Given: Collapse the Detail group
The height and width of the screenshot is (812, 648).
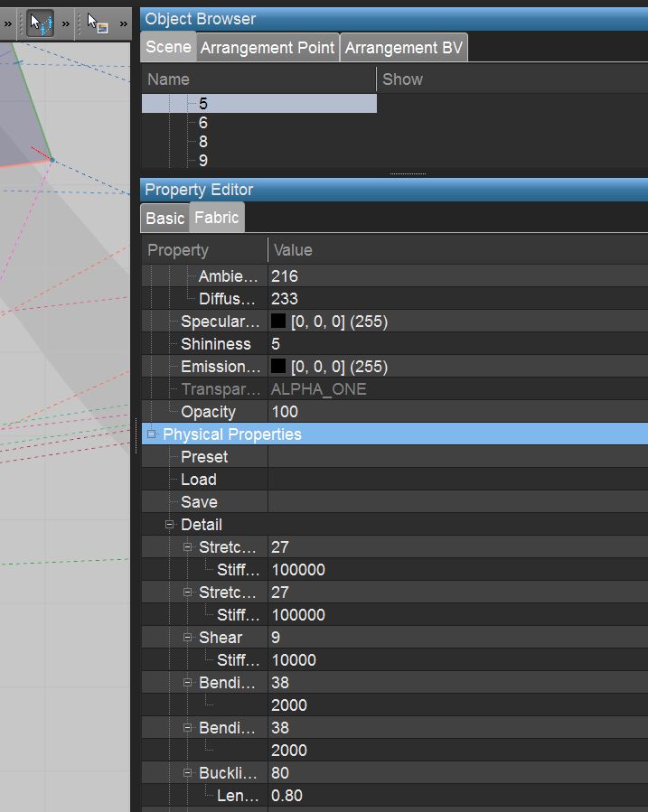Looking at the screenshot, I should (x=169, y=525).
